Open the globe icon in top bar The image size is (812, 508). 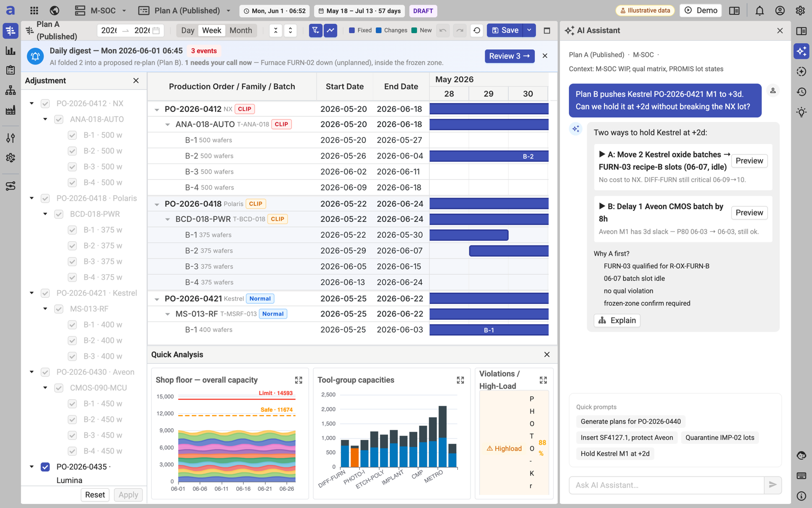[x=54, y=11]
